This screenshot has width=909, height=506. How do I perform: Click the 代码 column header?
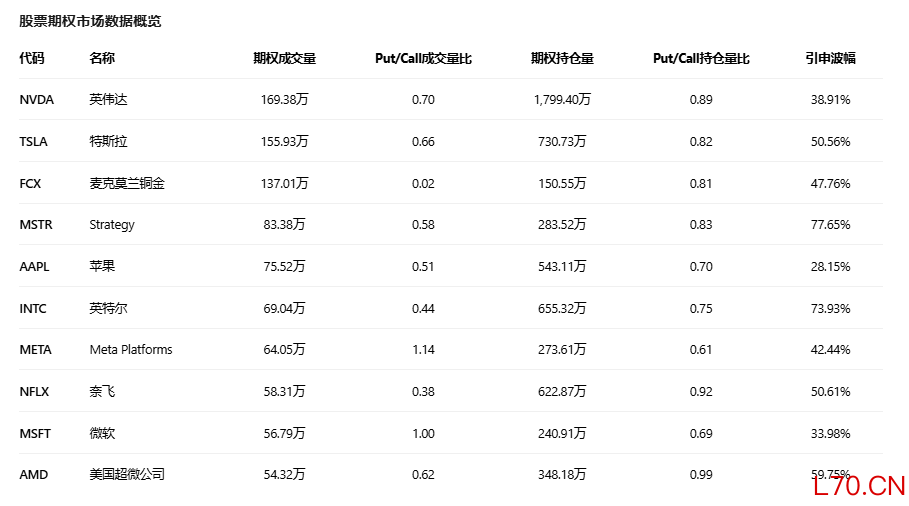click(x=32, y=59)
